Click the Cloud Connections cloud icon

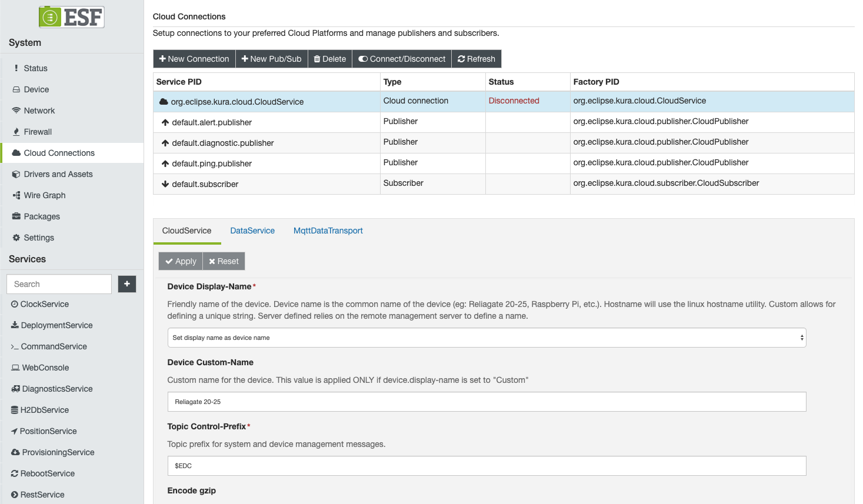click(16, 153)
